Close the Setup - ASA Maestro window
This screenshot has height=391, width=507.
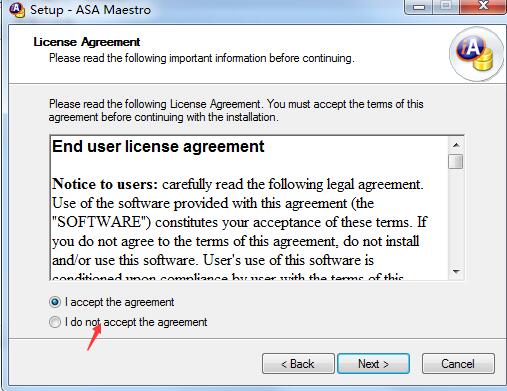[x=483, y=7]
